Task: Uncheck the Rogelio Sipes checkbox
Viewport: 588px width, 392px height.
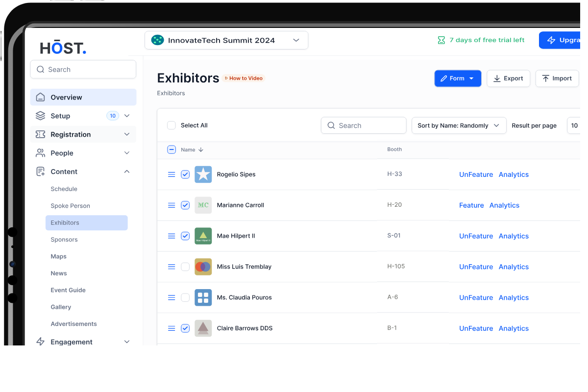Action: tap(185, 174)
